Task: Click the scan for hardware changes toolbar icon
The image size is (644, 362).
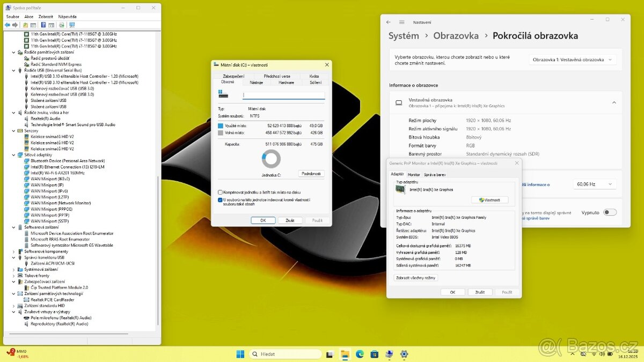Action: pos(61,25)
